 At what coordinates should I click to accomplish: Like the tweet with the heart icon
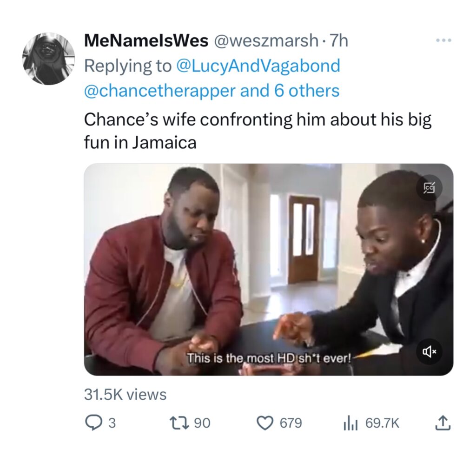[x=265, y=423]
